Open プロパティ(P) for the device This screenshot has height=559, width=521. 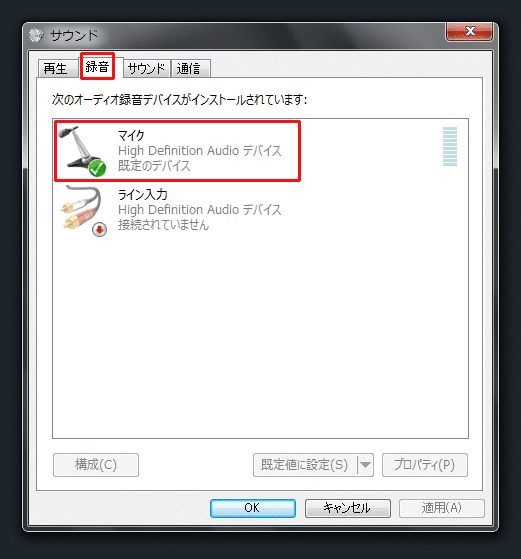[424, 465]
